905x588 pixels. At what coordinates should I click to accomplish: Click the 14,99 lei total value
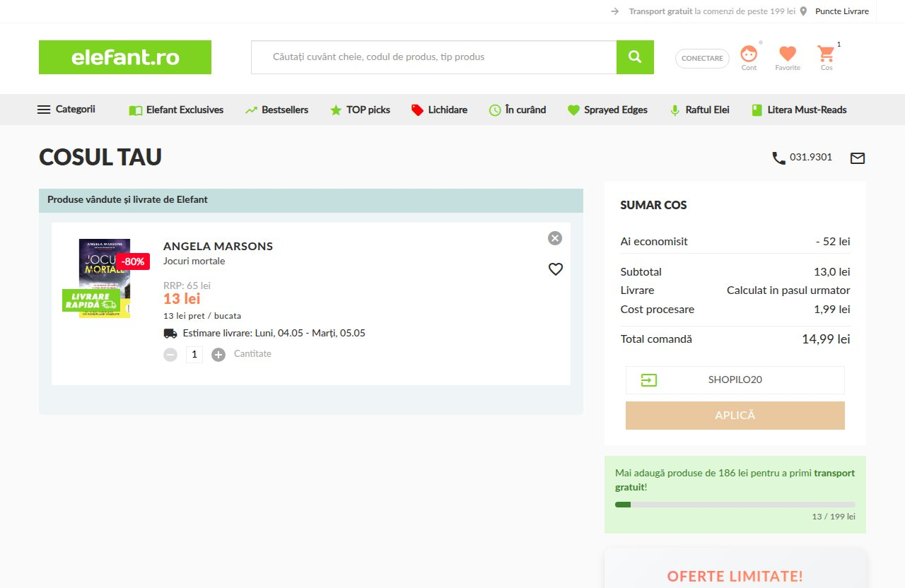point(826,339)
